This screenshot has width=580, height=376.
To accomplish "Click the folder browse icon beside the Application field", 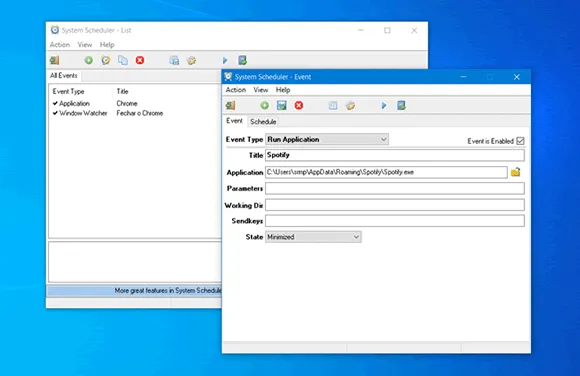I will click(516, 172).
